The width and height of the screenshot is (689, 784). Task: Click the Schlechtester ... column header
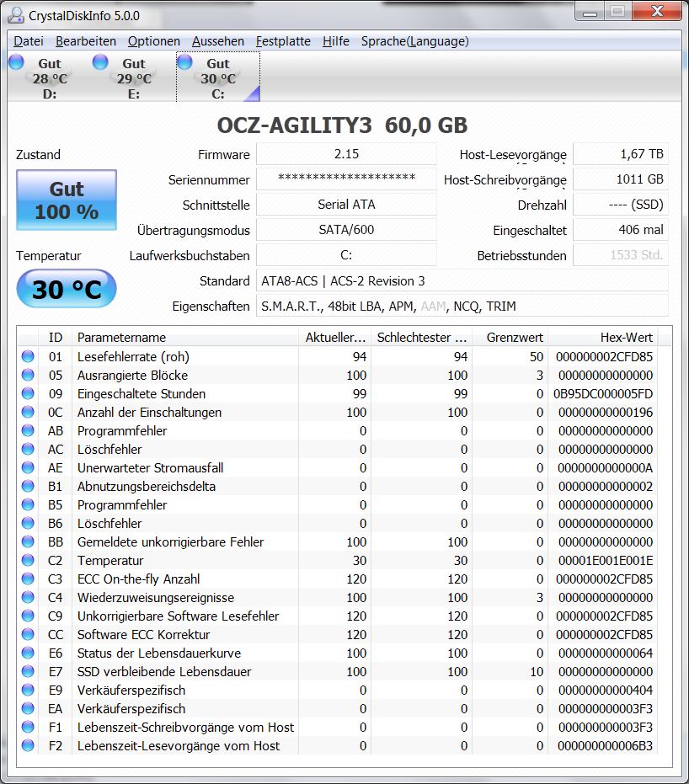(x=421, y=338)
